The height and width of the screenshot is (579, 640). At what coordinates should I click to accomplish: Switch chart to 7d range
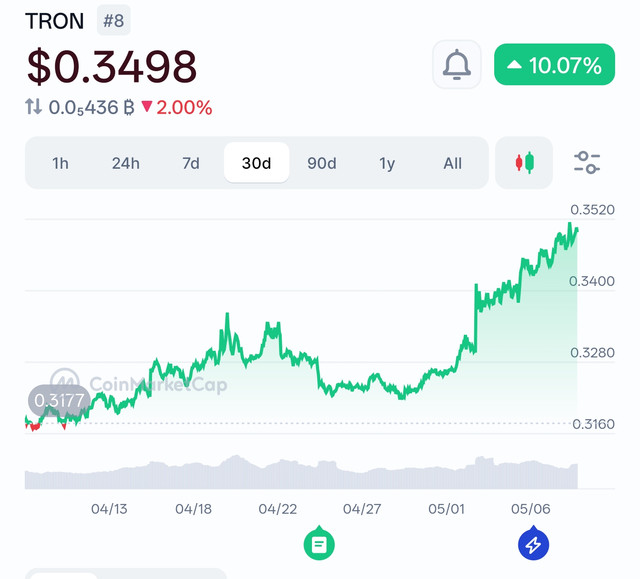191,163
